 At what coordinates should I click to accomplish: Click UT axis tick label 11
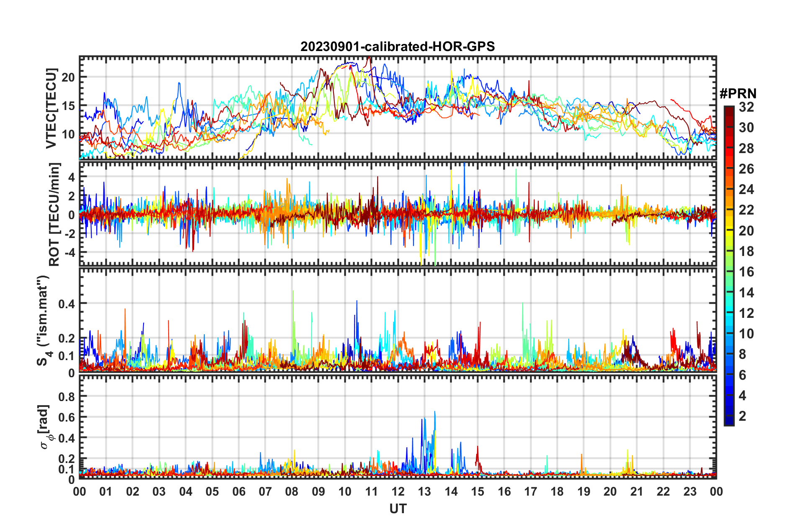pos(372,491)
